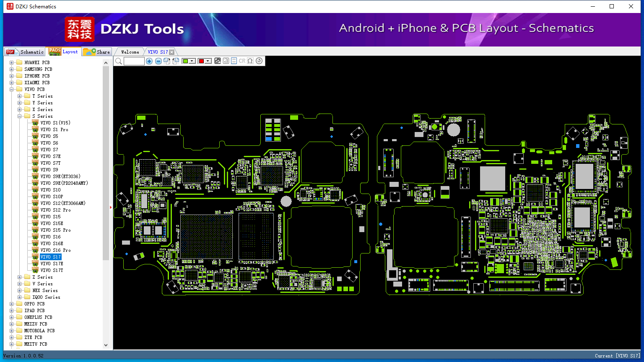
Task: Select VIVO S15 Pro in the tree
Action: pyautogui.click(x=55, y=230)
